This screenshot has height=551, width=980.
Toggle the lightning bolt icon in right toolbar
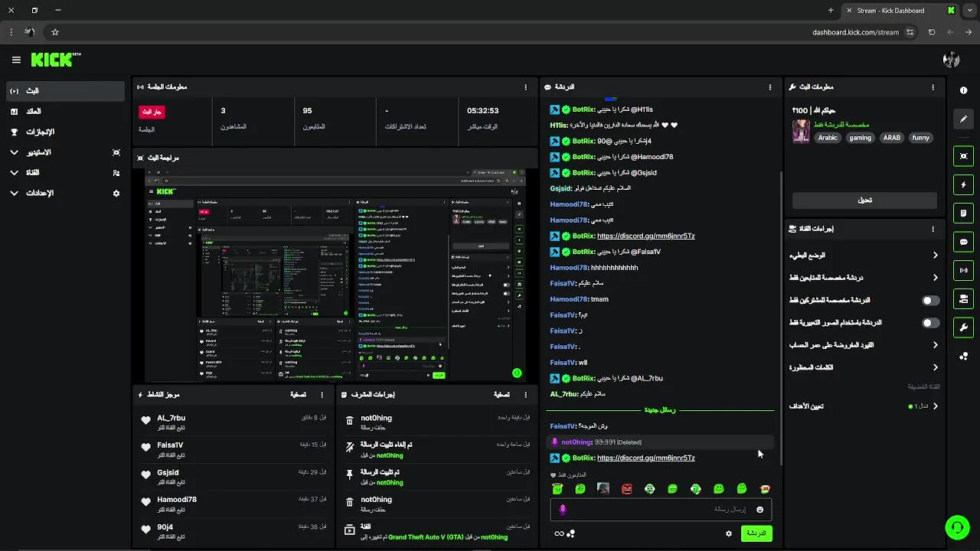(963, 184)
